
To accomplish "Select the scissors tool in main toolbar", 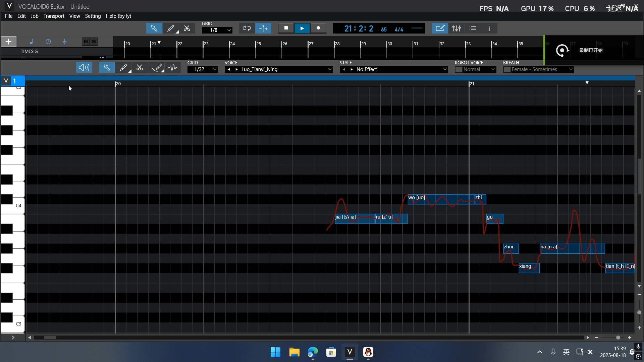I will tap(187, 28).
